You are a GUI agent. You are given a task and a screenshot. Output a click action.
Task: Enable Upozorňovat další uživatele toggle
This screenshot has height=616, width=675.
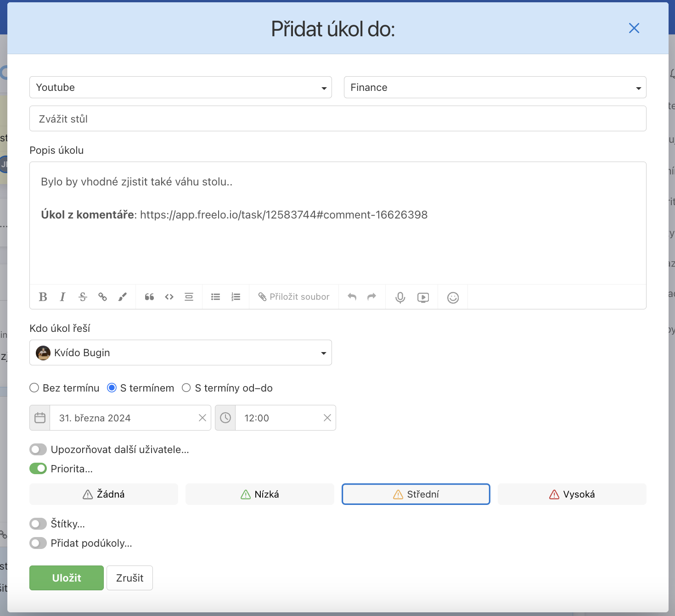click(38, 449)
